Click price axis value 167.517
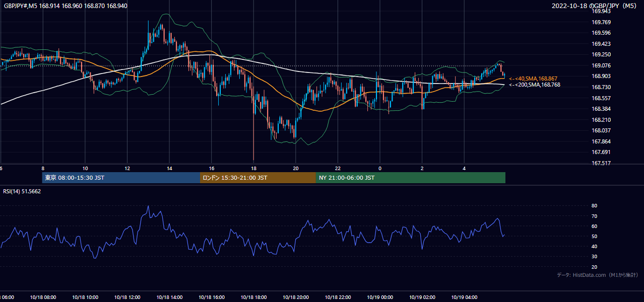 (x=601, y=163)
